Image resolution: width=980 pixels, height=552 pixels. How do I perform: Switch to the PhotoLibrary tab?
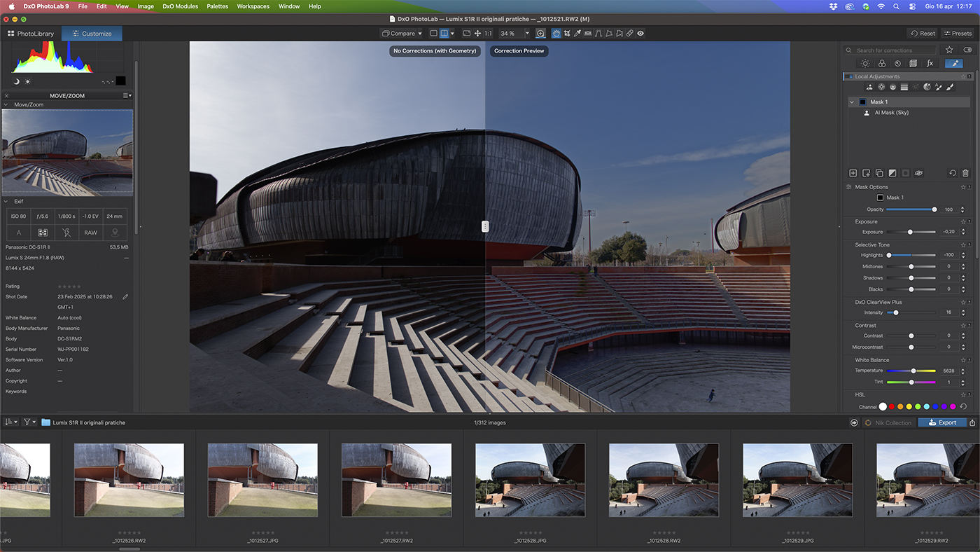[x=31, y=34]
